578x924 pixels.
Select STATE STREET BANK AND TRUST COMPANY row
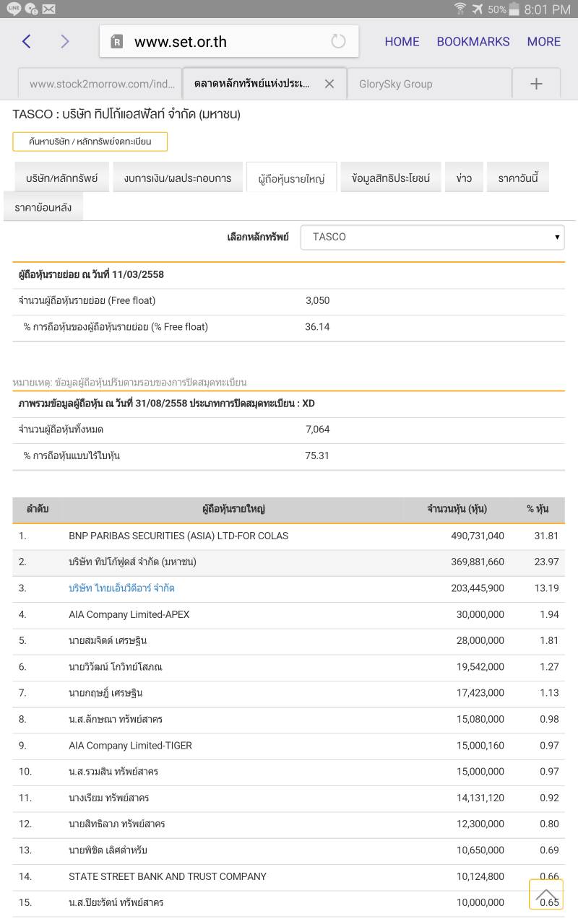(288, 876)
